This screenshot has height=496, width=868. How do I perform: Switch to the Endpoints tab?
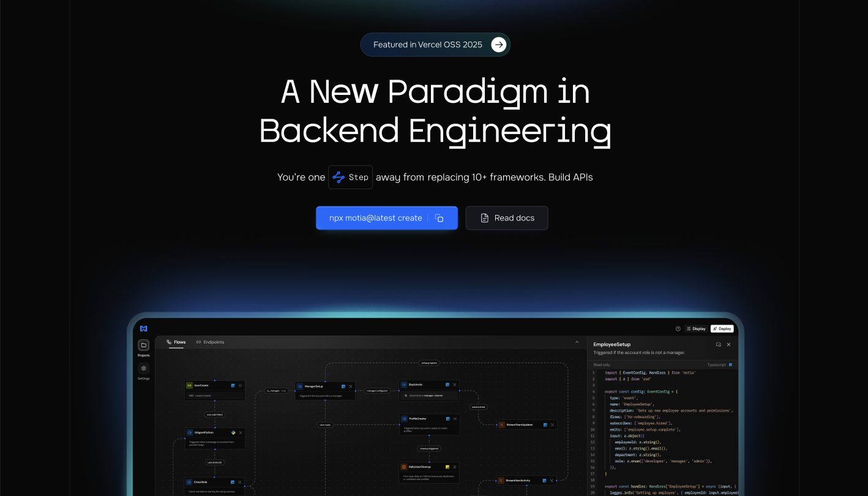pos(210,342)
